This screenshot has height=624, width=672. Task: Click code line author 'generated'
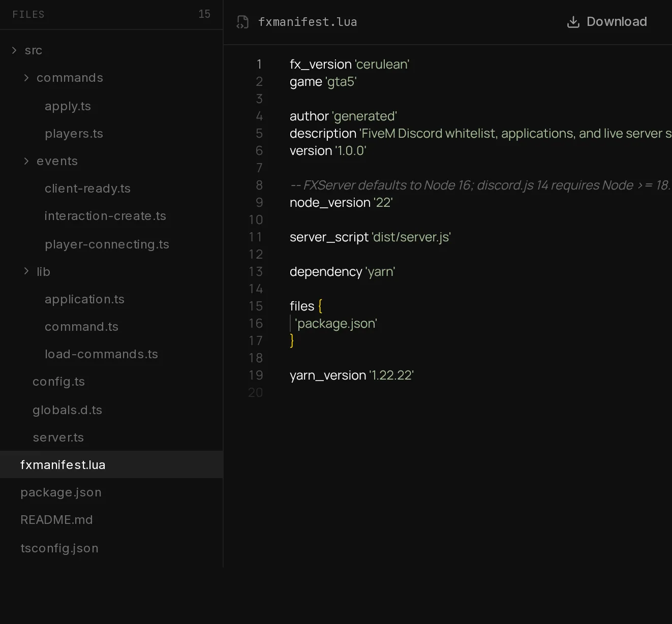click(343, 116)
